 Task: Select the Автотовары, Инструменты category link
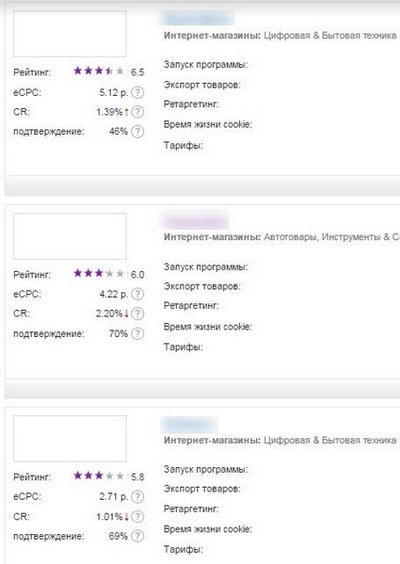tap(332, 237)
